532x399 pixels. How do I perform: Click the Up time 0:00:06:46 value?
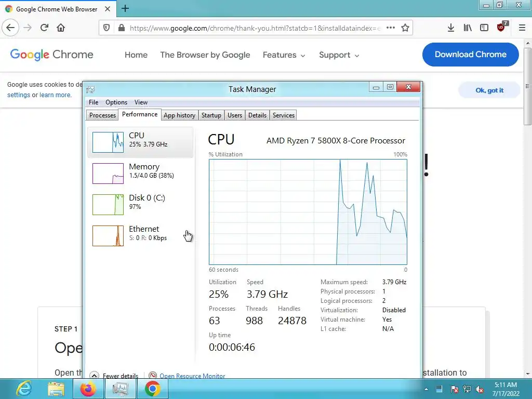point(232,347)
